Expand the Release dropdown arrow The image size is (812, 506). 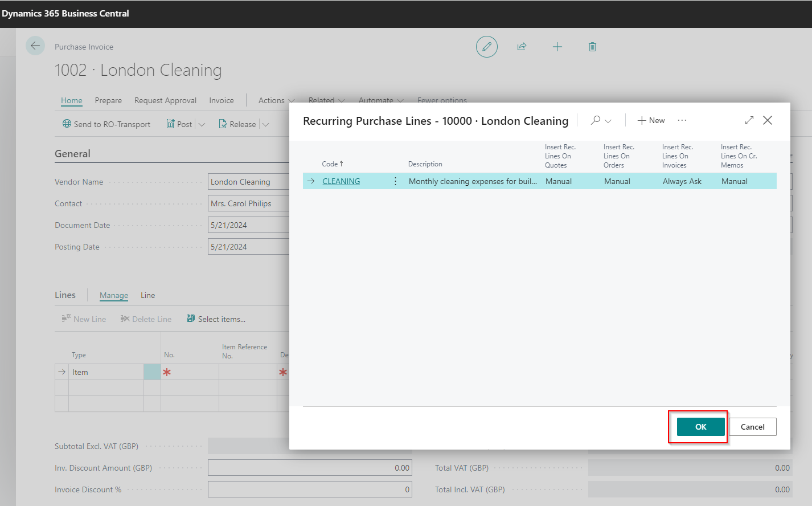click(x=265, y=124)
